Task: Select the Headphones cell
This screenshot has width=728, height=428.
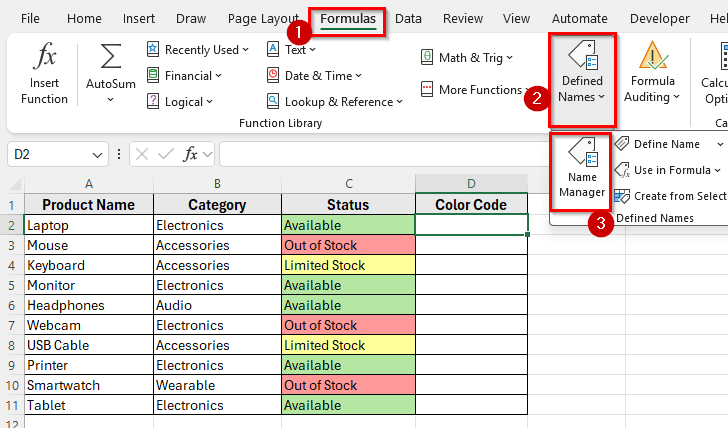Action: pos(89,305)
